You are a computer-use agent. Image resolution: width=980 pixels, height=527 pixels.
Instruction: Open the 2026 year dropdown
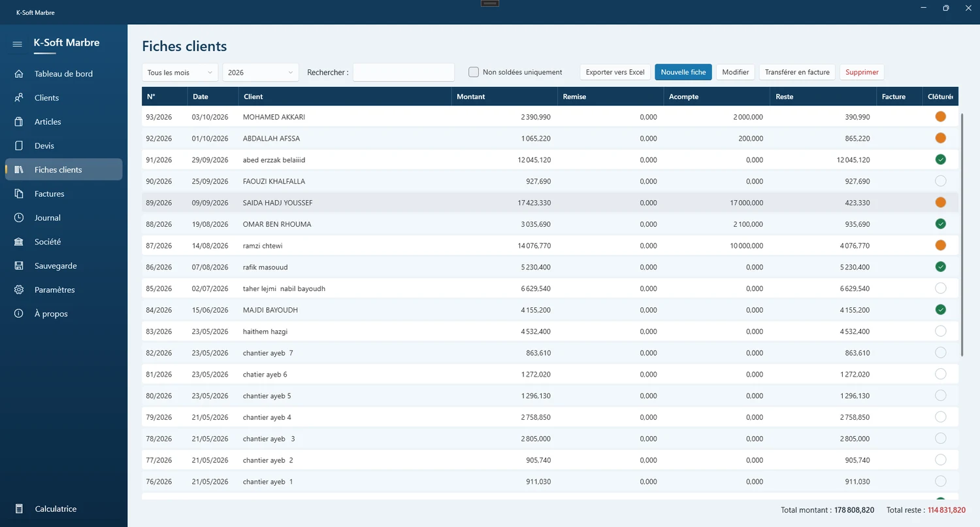[x=261, y=73]
